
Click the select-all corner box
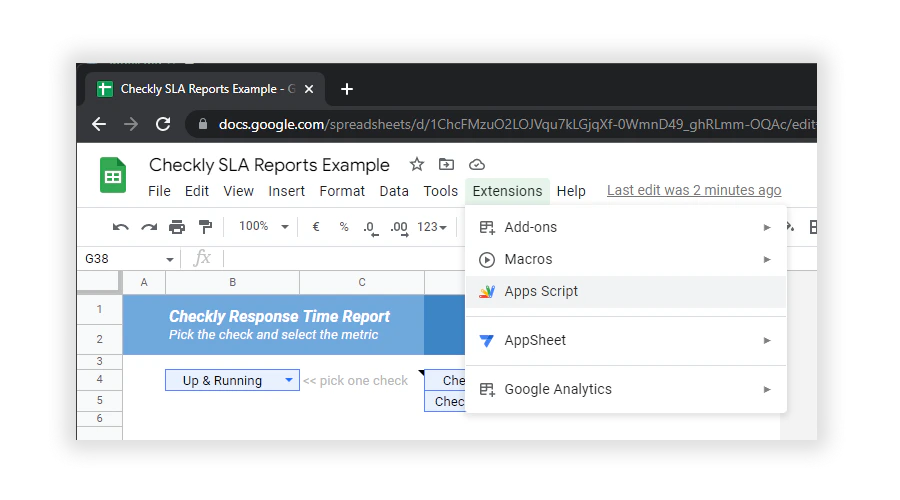pos(99,282)
